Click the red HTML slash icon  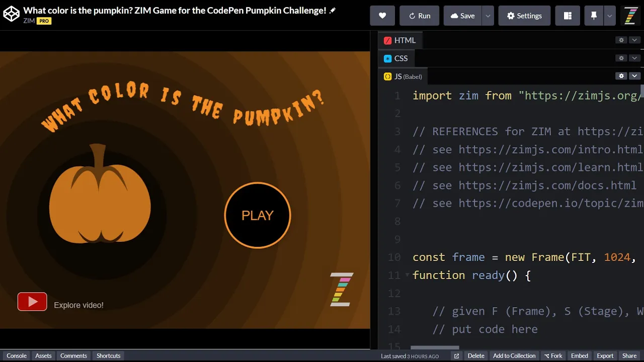coord(387,40)
